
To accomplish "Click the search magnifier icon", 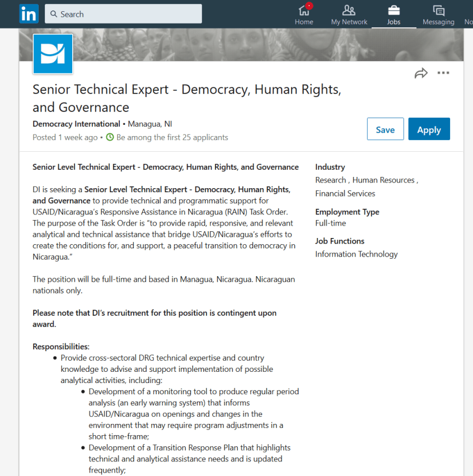I will pos(54,14).
